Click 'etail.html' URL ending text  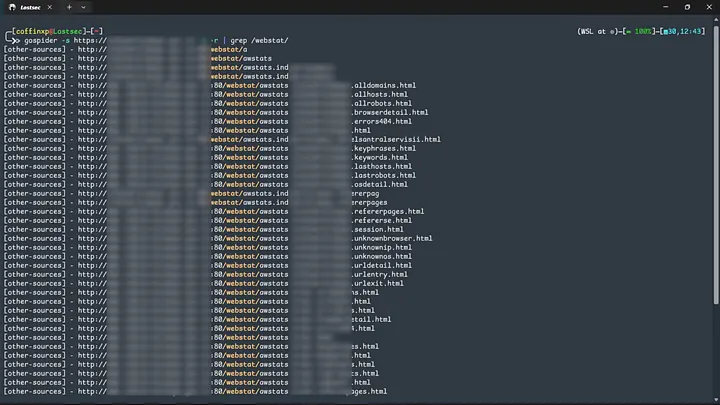[371, 320]
